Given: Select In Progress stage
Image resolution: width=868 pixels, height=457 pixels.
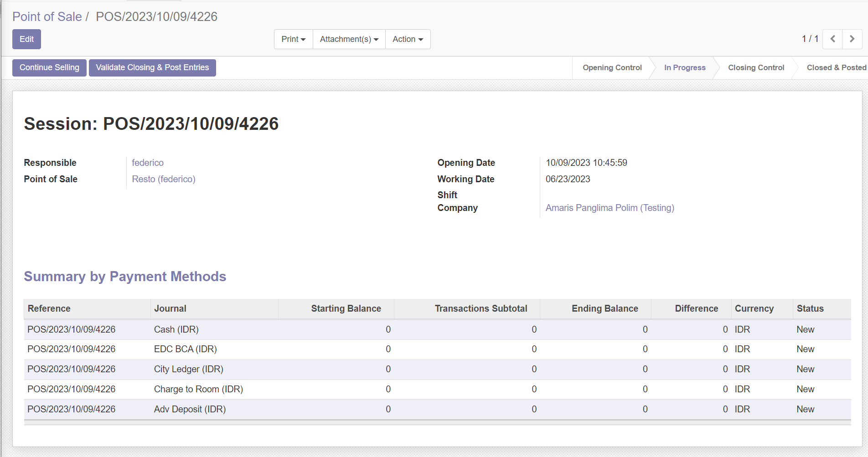Looking at the screenshot, I should point(685,68).
